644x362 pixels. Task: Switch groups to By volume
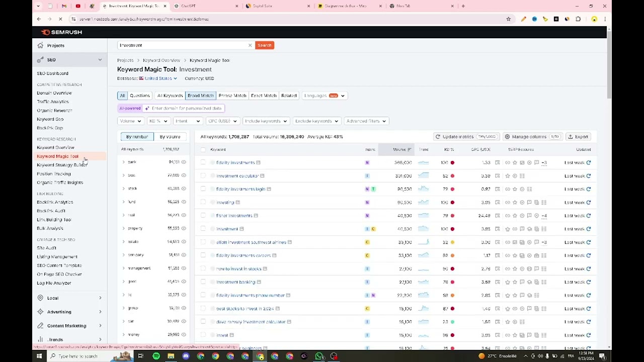coord(170,137)
